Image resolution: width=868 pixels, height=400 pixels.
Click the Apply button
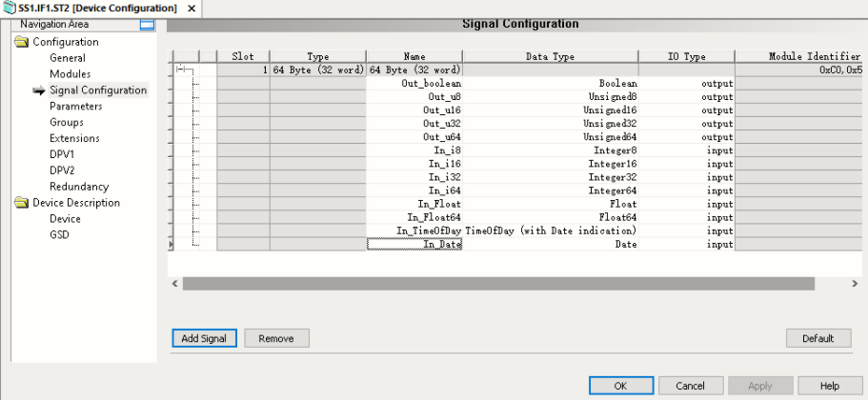(760, 386)
